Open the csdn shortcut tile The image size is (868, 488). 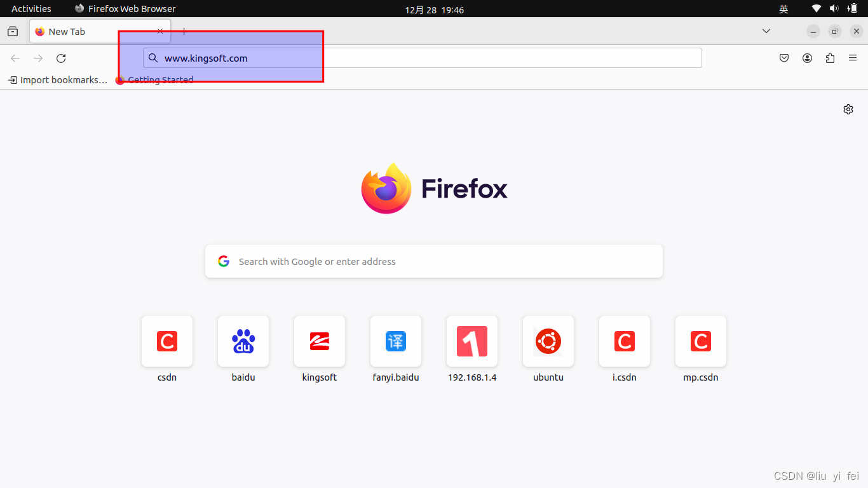point(167,341)
